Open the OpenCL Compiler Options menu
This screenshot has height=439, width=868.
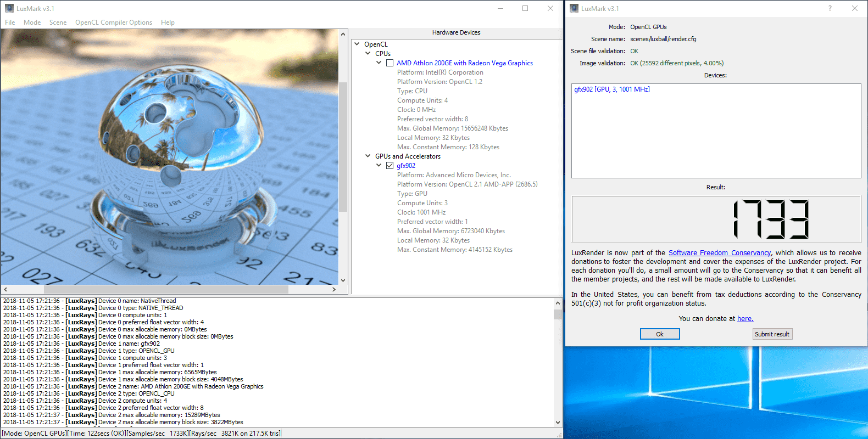114,22
